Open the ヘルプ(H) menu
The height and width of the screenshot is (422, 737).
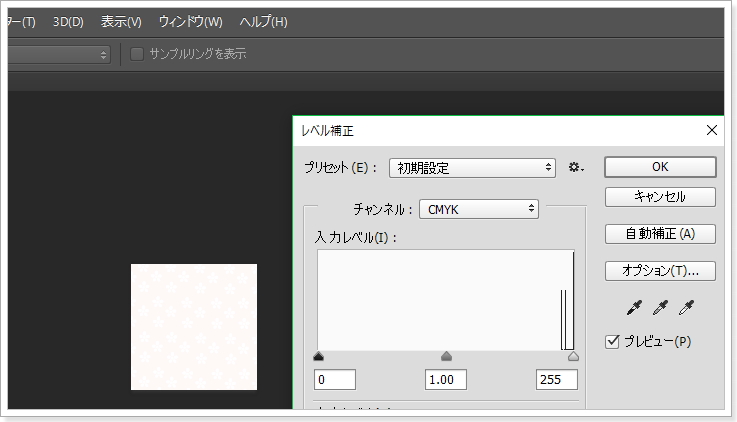264,22
